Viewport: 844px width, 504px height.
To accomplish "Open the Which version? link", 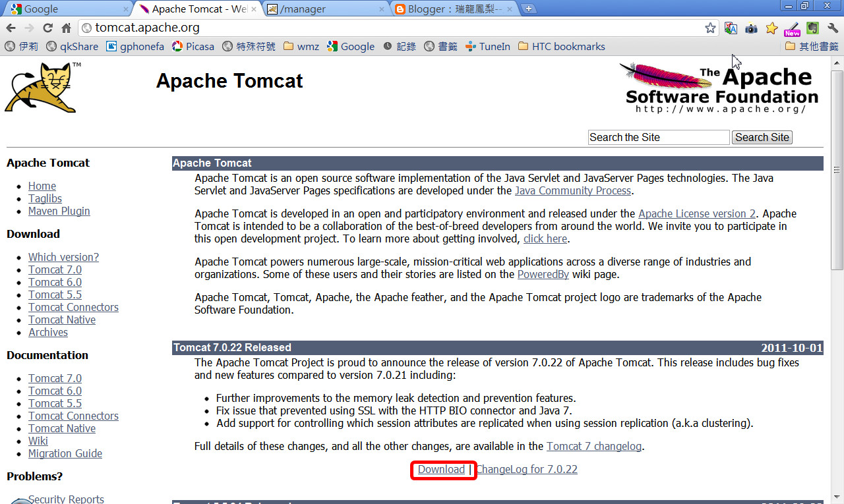I will coord(63,257).
